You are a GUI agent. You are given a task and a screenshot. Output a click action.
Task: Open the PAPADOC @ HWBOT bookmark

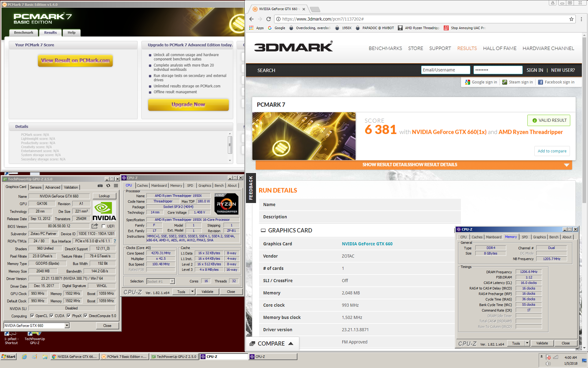(375, 28)
